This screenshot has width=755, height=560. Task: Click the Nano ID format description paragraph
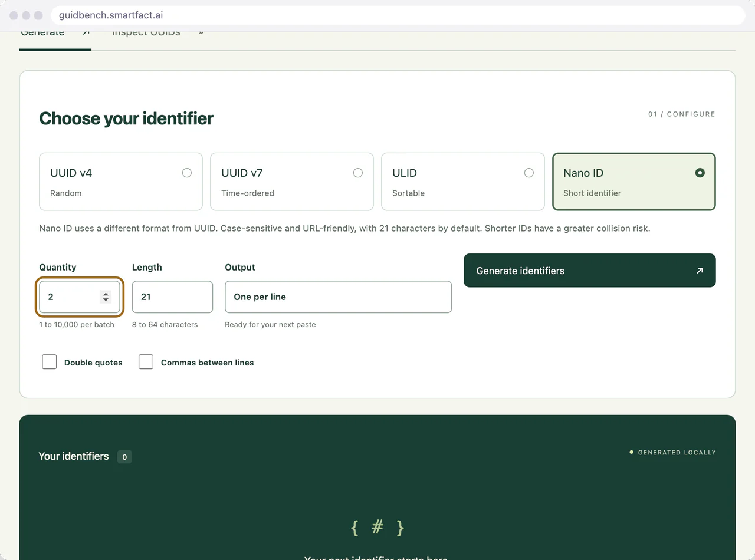[x=344, y=228]
